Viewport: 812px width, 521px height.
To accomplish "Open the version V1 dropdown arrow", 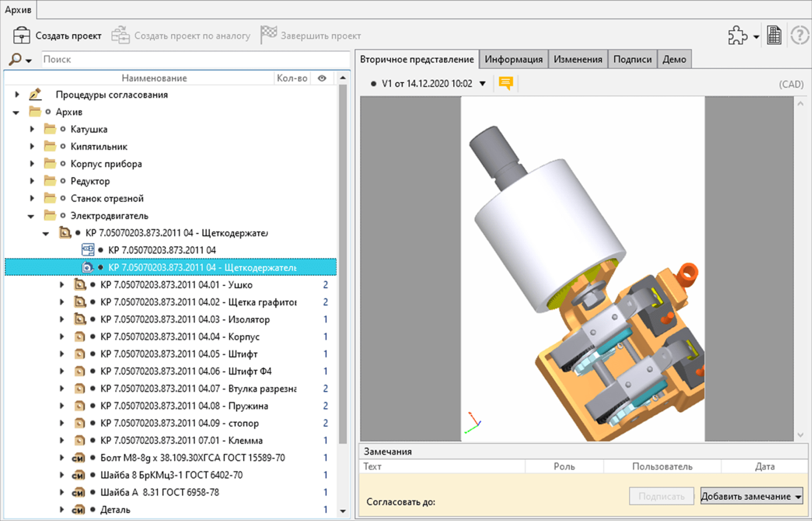I will tap(483, 83).
